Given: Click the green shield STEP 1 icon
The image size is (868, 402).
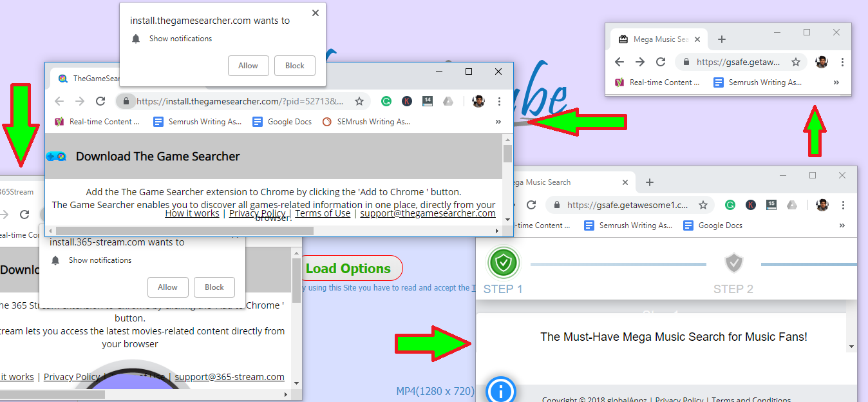Looking at the screenshot, I should [504, 263].
